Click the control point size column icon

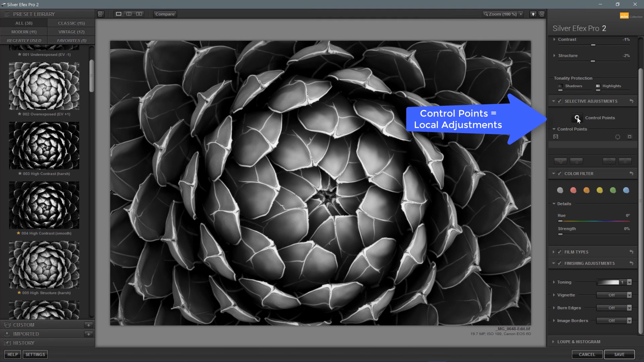tap(618, 137)
